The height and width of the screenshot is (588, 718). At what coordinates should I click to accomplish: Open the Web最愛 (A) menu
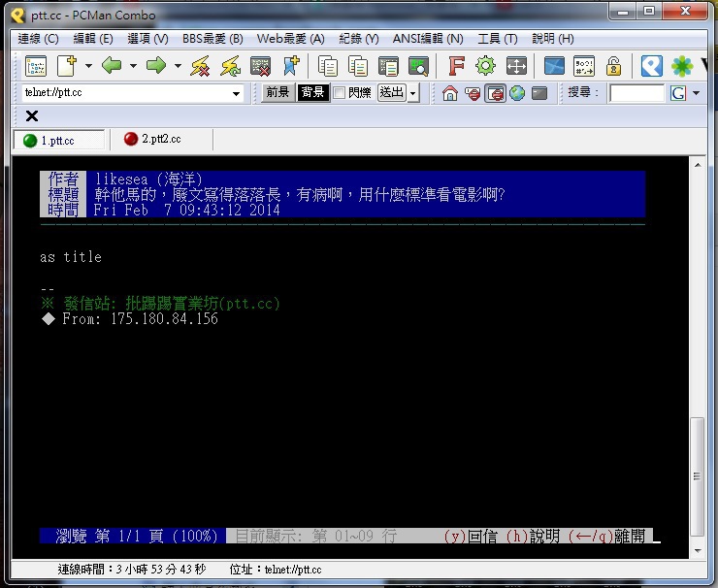[291, 39]
